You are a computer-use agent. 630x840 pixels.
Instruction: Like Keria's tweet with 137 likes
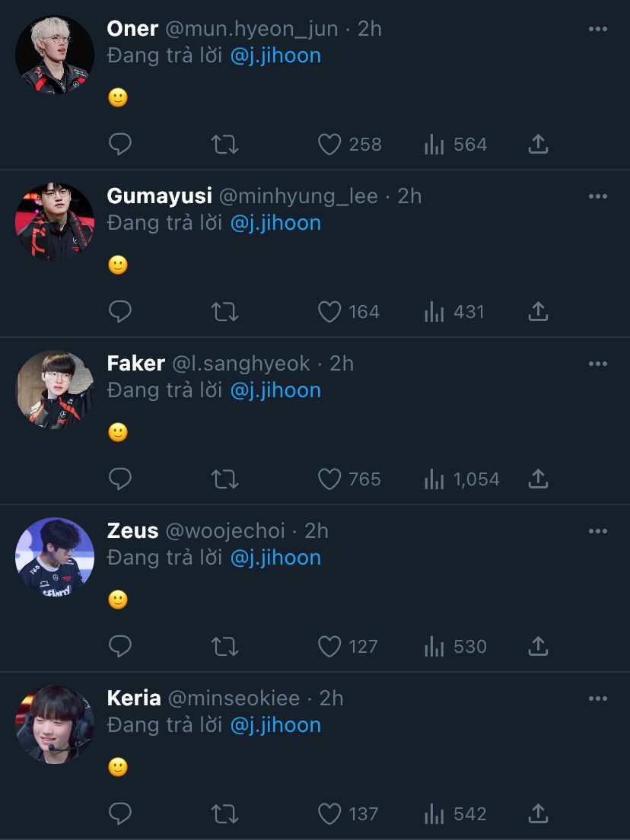tap(329, 814)
